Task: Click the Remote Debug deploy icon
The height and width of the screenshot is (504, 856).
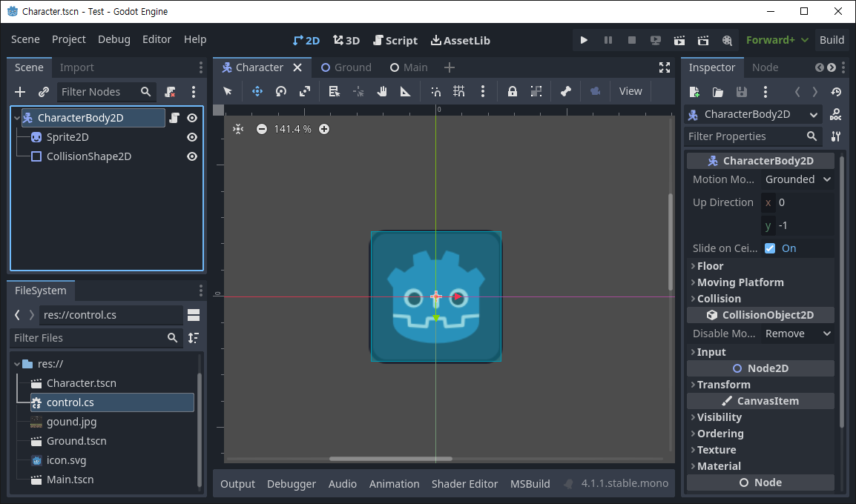Action: pos(656,40)
